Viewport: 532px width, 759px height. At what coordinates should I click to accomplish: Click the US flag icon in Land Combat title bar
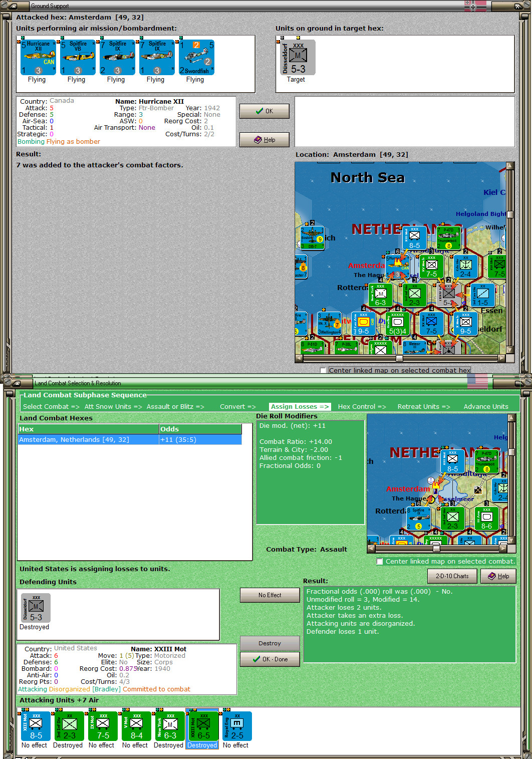(477, 382)
